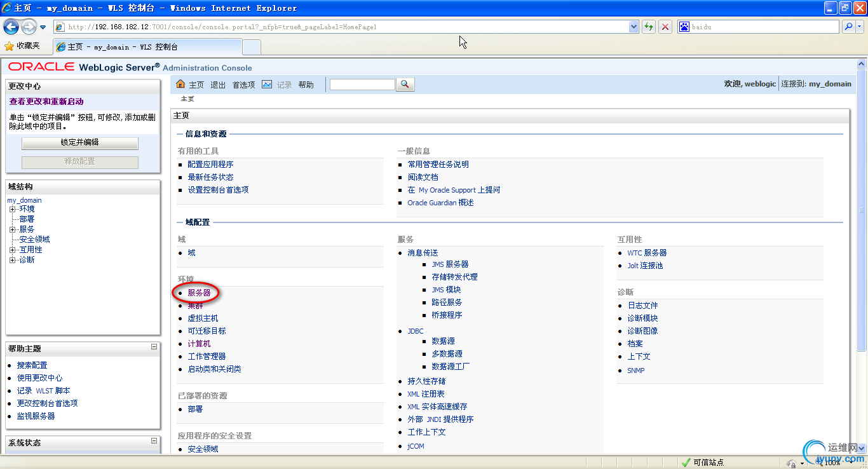This screenshot has height=469, width=868.
Task: Open the address bar URL dropdown
Action: 634,27
